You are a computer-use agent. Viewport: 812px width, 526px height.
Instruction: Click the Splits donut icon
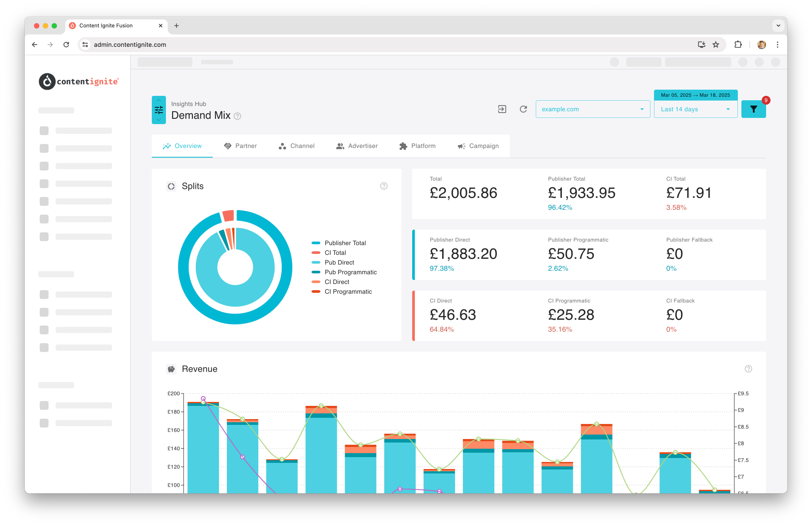[x=171, y=186]
